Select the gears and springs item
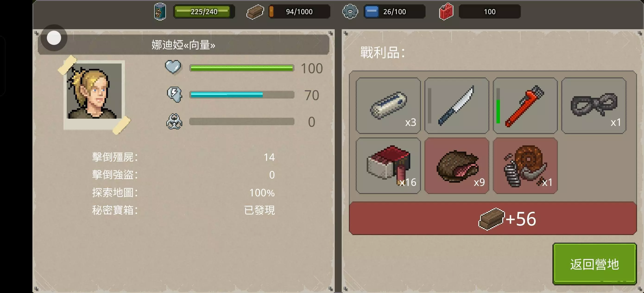The width and height of the screenshot is (644, 293). [525, 166]
